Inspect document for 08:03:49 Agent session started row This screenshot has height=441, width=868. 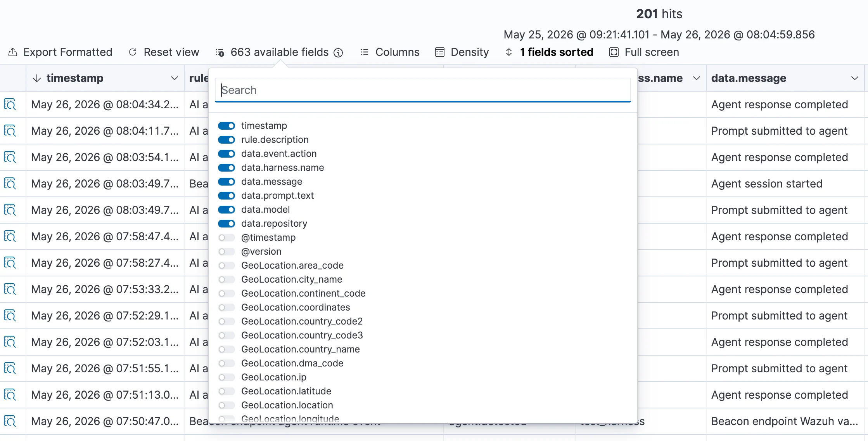point(10,184)
